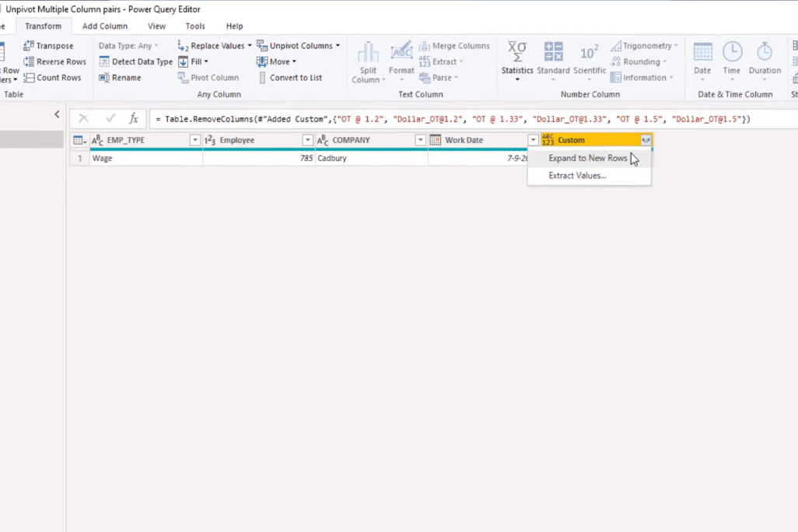Choose Expand to New Rows

590,159
